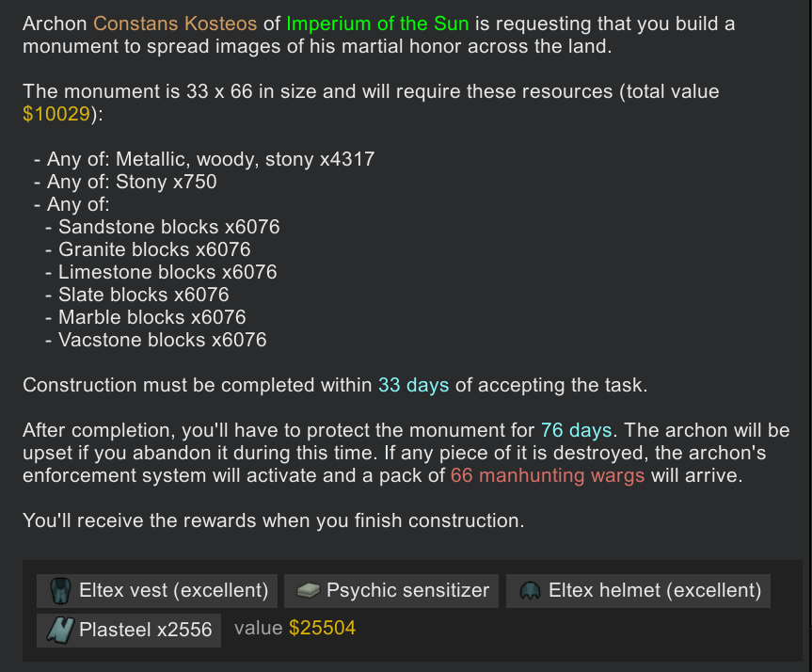Select the Marble blocks x6076 entry
The image size is (812, 672).
pos(152,317)
